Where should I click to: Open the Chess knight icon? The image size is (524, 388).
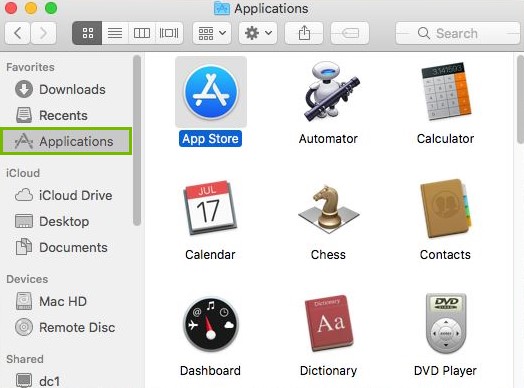[x=329, y=209]
